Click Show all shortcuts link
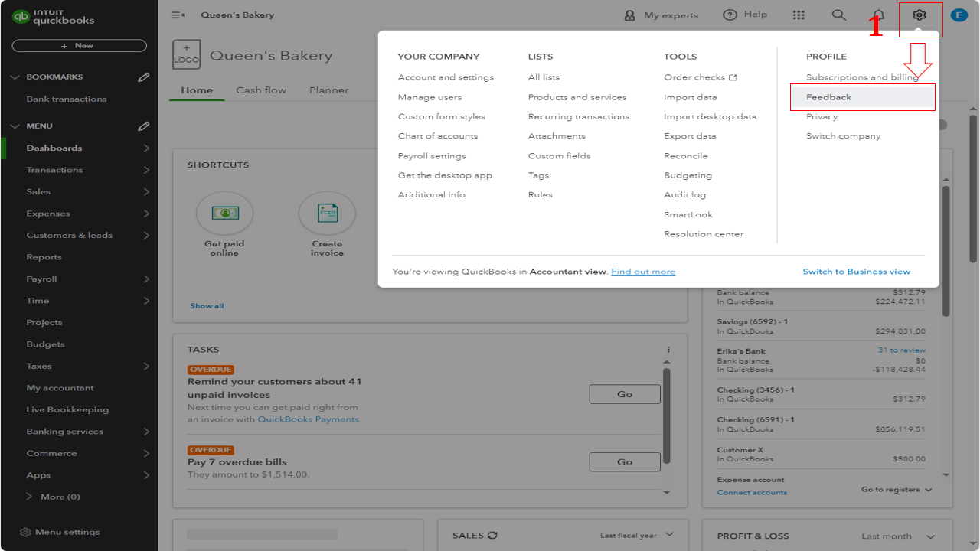 (207, 306)
